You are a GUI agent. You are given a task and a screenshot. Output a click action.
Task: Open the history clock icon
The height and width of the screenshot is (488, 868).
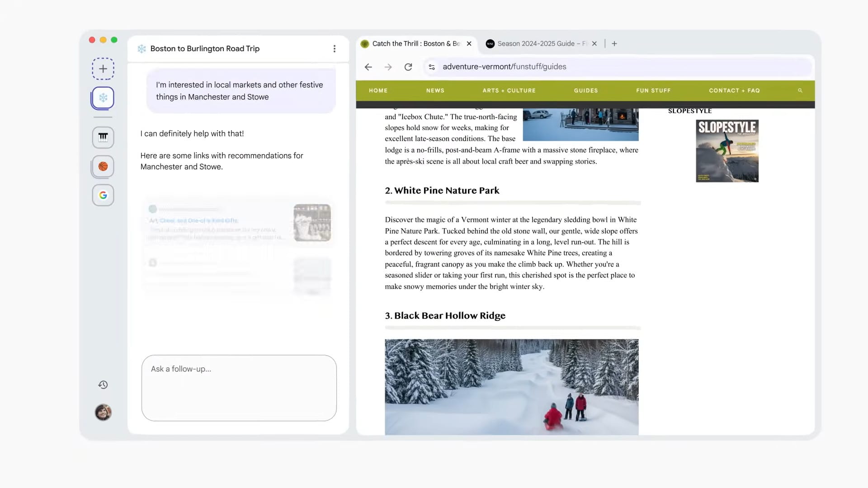tap(103, 385)
